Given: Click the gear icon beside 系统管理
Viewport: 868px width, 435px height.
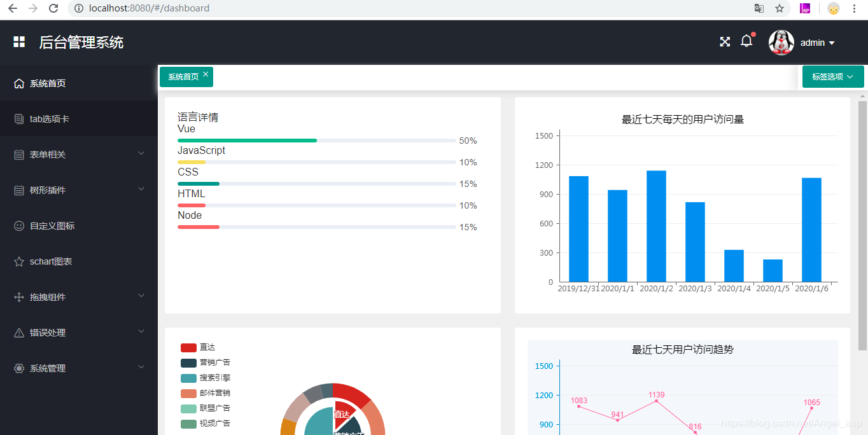Looking at the screenshot, I should pos(19,368).
